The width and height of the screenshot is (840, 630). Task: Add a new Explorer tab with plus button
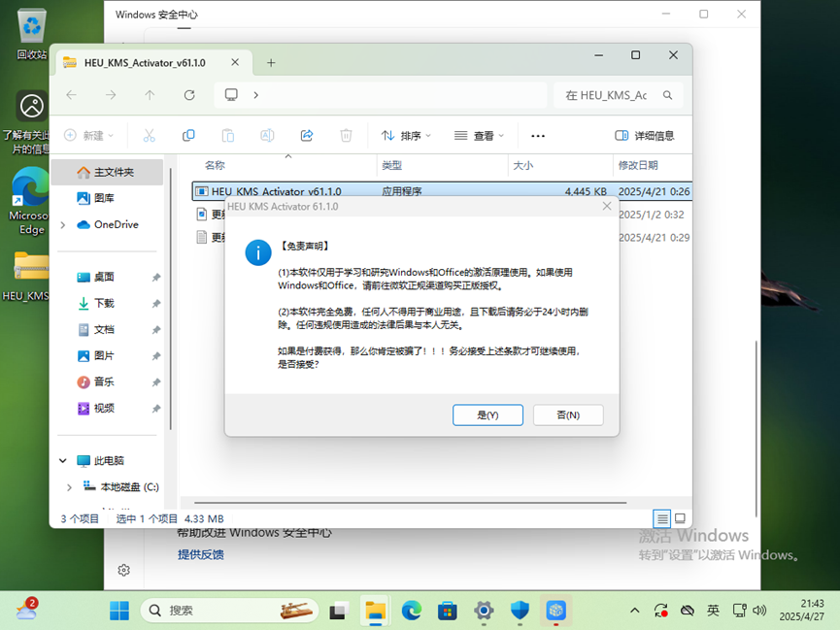[271, 63]
